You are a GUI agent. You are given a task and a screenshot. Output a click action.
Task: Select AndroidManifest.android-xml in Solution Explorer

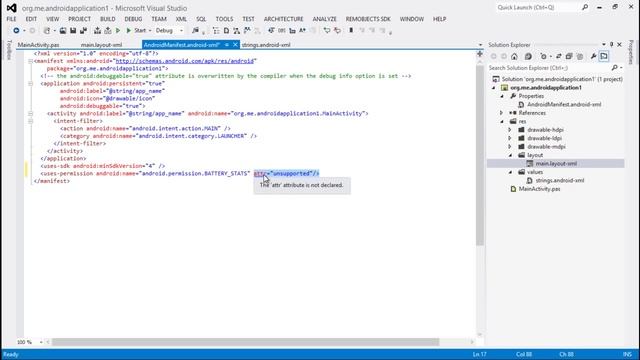tap(564, 104)
